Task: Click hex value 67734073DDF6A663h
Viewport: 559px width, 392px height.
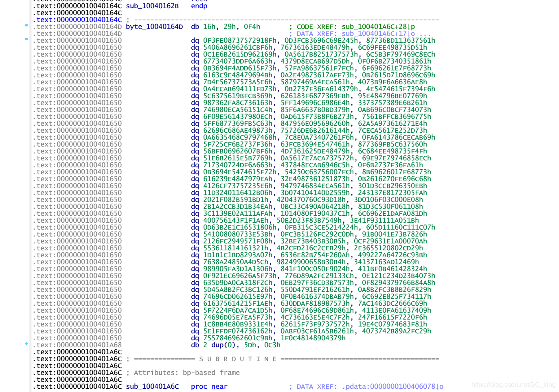Action: pos(238,61)
